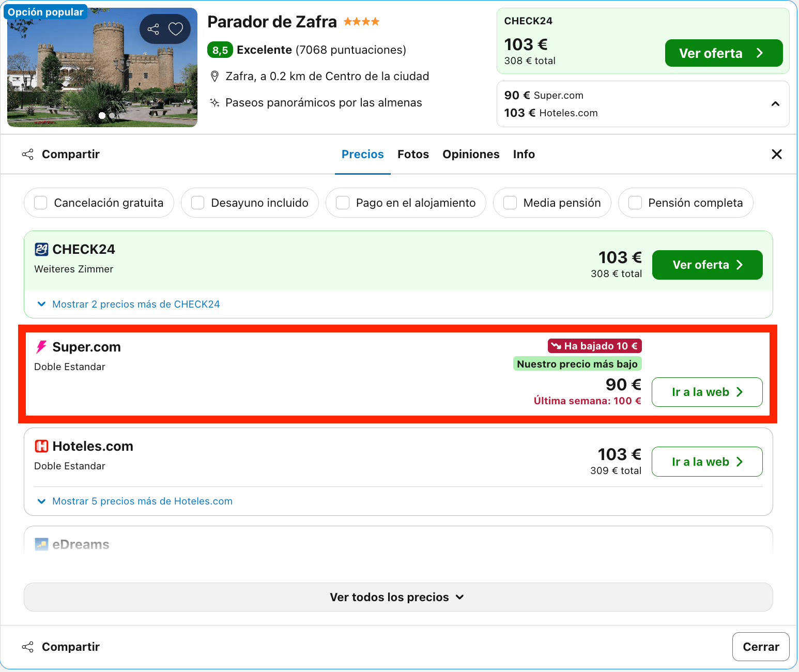The height and width of the screenshot is (672, 799).
Task: Expand Mostrar 2 precios más de CHECK24
Action: [129, 304]
